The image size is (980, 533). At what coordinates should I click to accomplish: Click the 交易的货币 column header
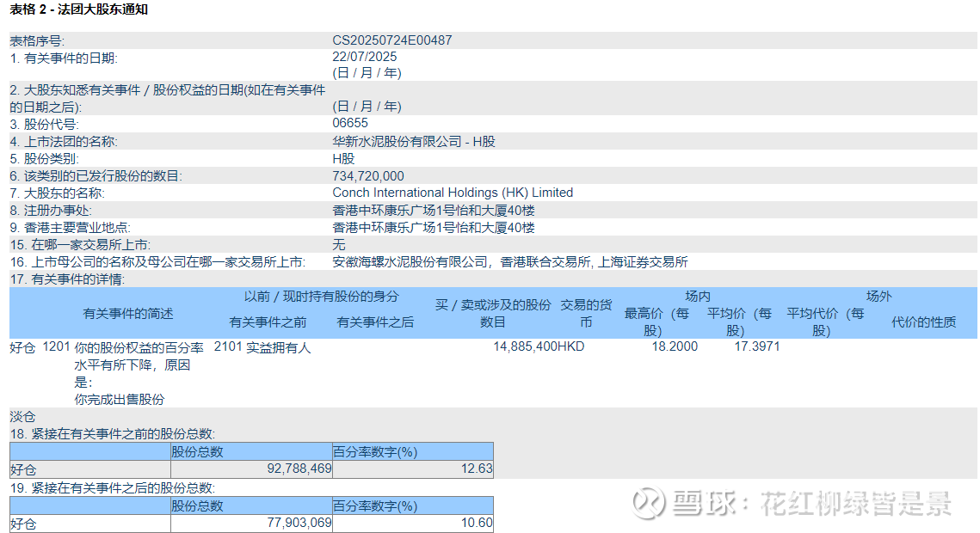point(586,314)
